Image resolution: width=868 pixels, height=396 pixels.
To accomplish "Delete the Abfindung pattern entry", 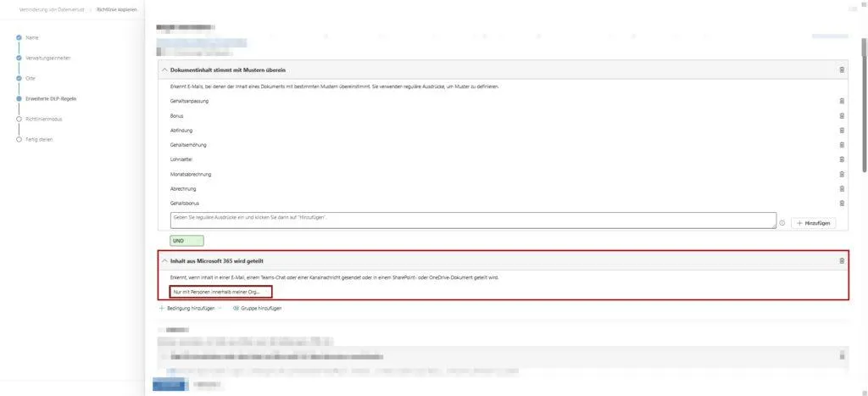I will [x=842, y=130].
